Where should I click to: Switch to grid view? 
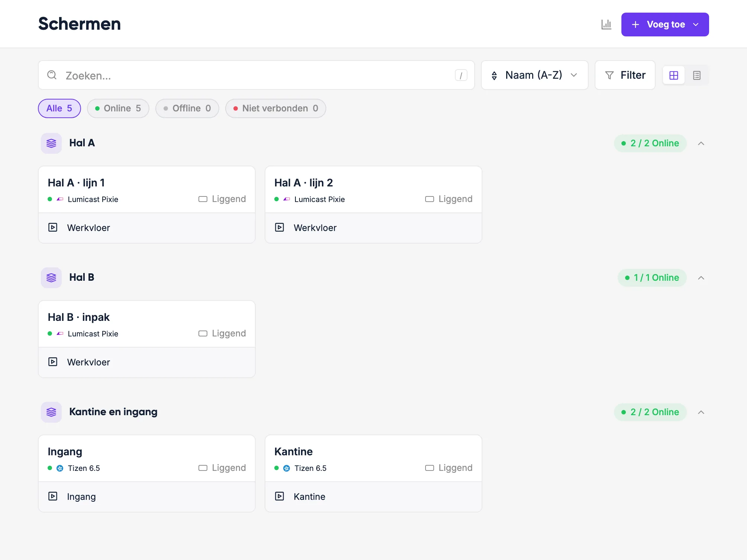point(673,75)
